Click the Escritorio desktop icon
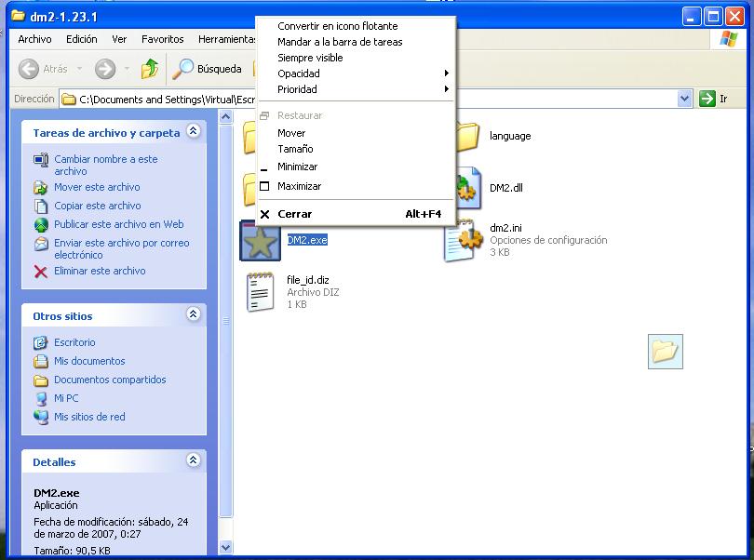This screenshot has width=754, height=560. pyautogui.click(x=41, y=342)
